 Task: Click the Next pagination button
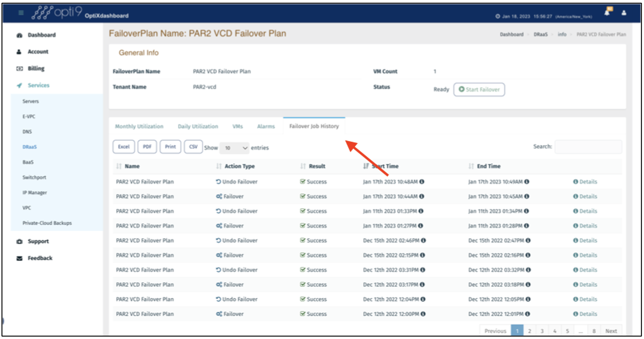click(611, 331)
